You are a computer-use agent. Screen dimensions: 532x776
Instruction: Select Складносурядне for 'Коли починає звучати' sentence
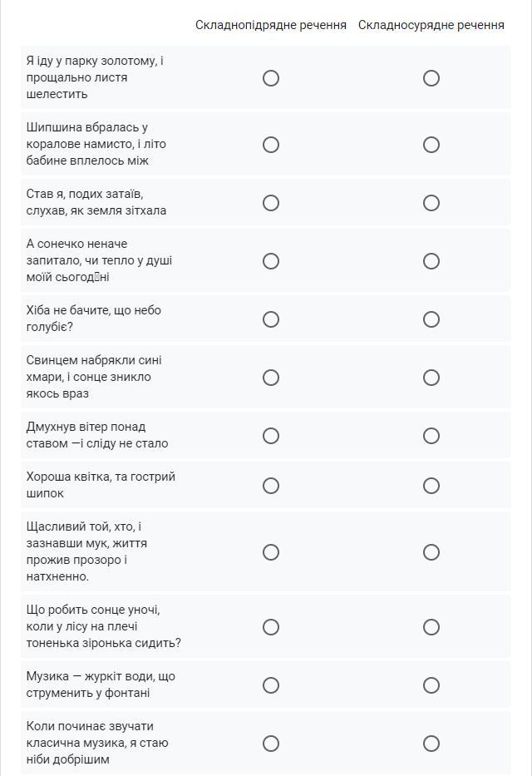click(x=431, y=744)
